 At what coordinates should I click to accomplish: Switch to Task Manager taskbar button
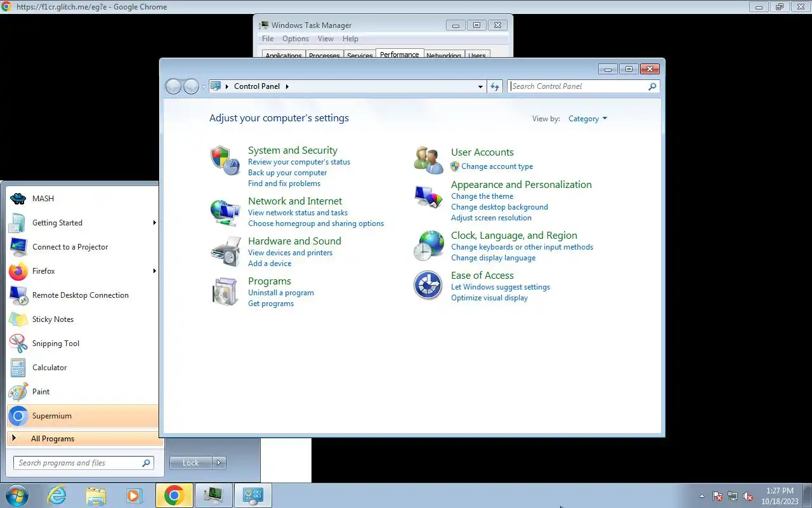click(x=213, y=495)
